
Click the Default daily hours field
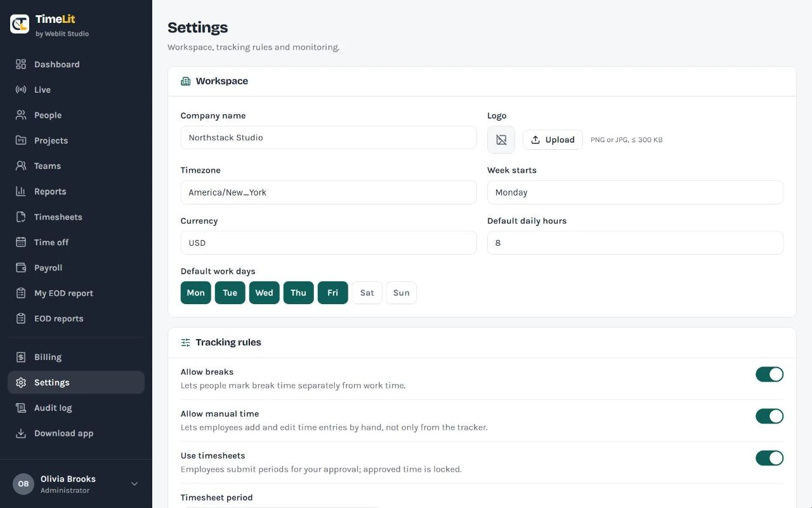(x=635, y=243)
